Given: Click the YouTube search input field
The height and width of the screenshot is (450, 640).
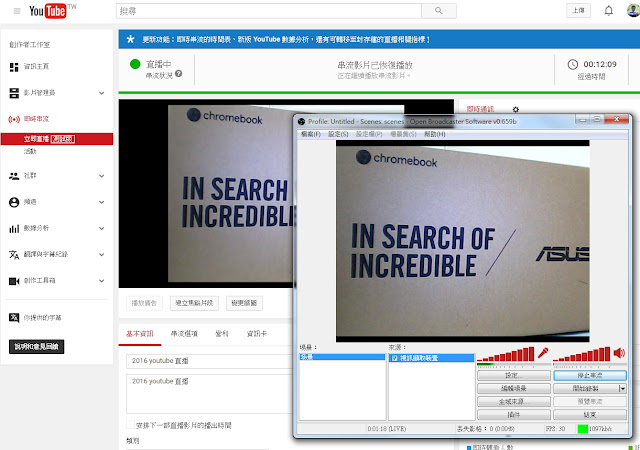Looking at the screenshot, I should (x=269, y=11).
